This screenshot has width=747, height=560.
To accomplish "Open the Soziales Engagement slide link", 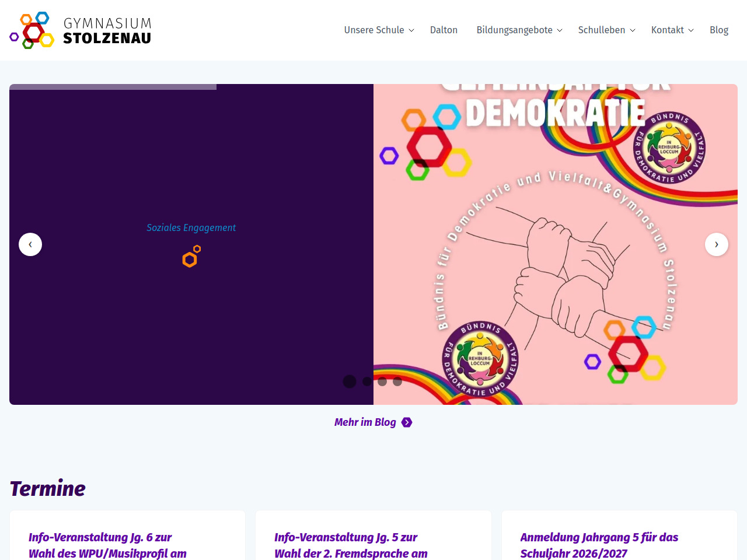I will coord(191,228).
